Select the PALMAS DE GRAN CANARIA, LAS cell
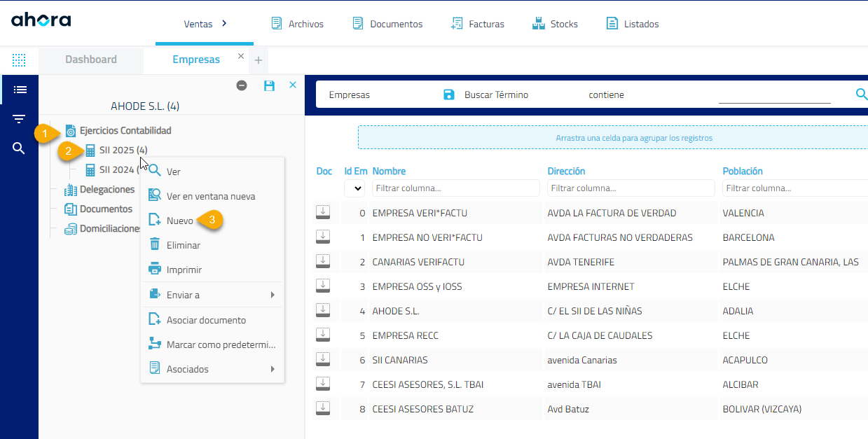 pos(790,262)
